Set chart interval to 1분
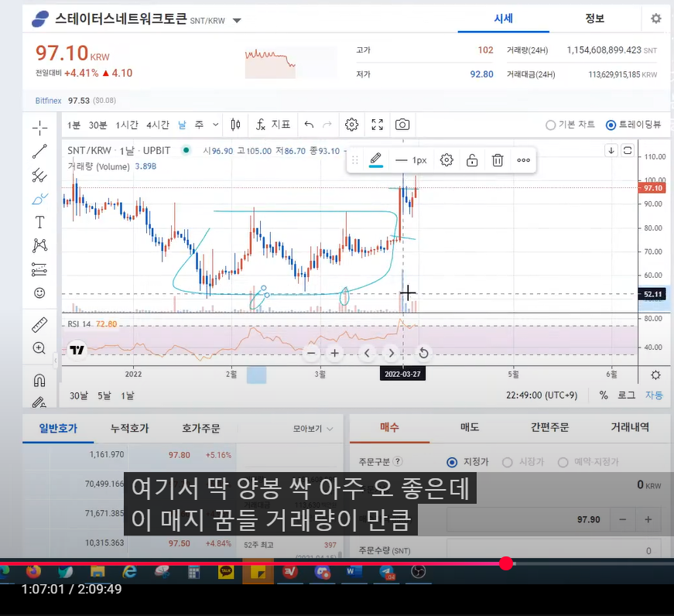This screenshot has height=616, width=674. 74,125
